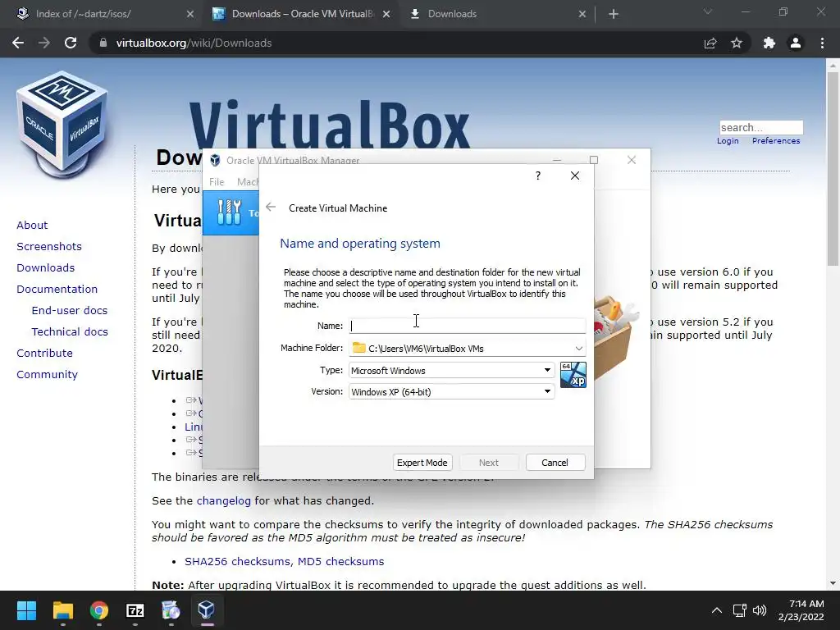Open Chrome extensions puzzle icon
Viewport: 840px width, 630px height.
coord(769,43)
